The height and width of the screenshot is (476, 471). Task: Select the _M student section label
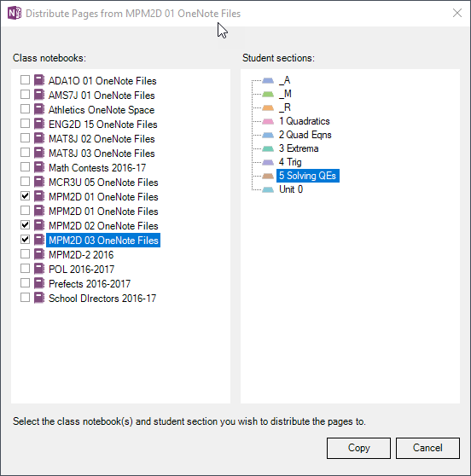[285, 94]
